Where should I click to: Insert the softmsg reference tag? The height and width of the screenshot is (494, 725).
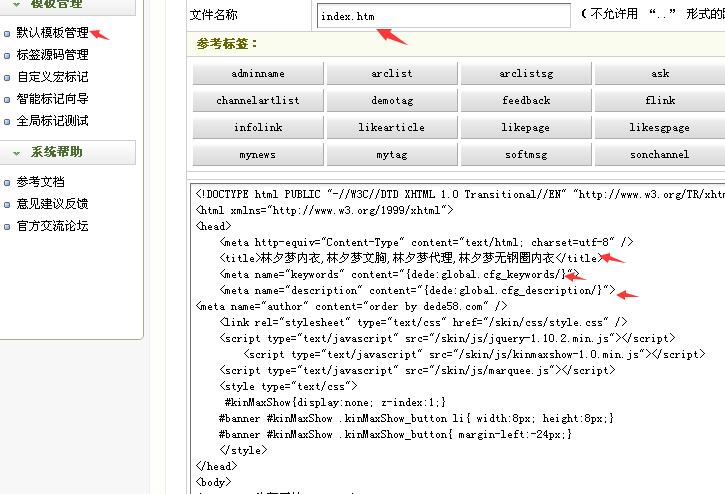coord(526,154)
